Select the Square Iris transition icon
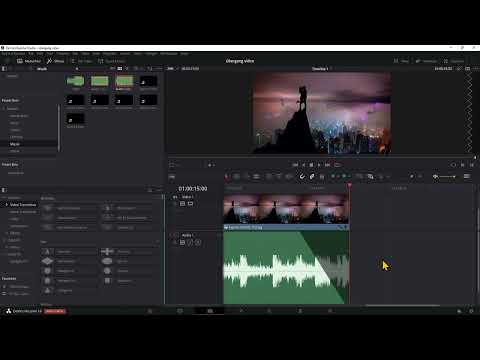Image resolution: width=480 pixels, height=360 pixels. click(107, 281)
